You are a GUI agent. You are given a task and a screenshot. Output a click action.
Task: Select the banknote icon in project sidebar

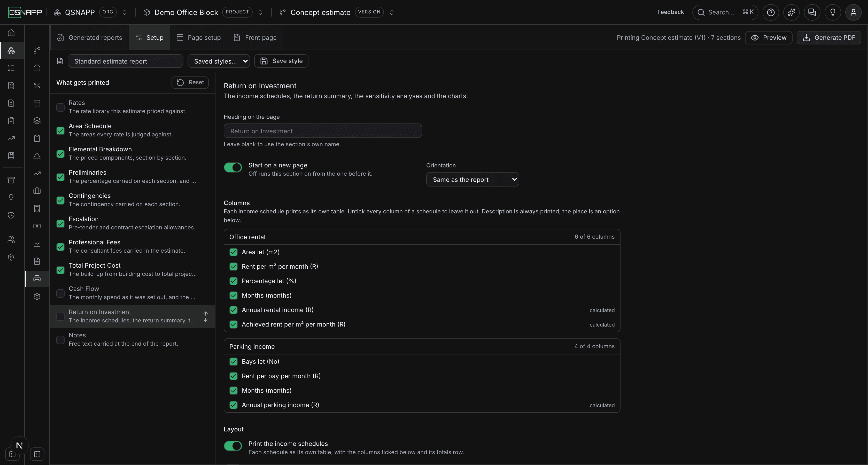(37, 226)
